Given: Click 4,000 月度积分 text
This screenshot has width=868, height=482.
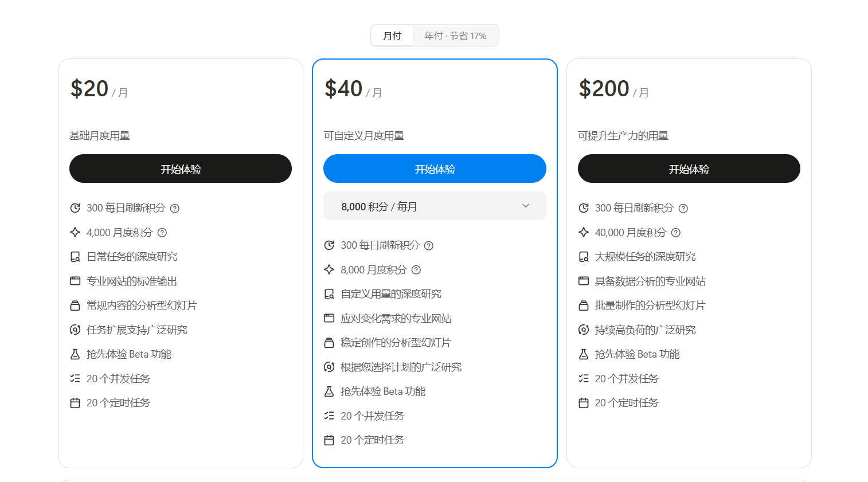Looking at the screenshot, I should [120, 233].
